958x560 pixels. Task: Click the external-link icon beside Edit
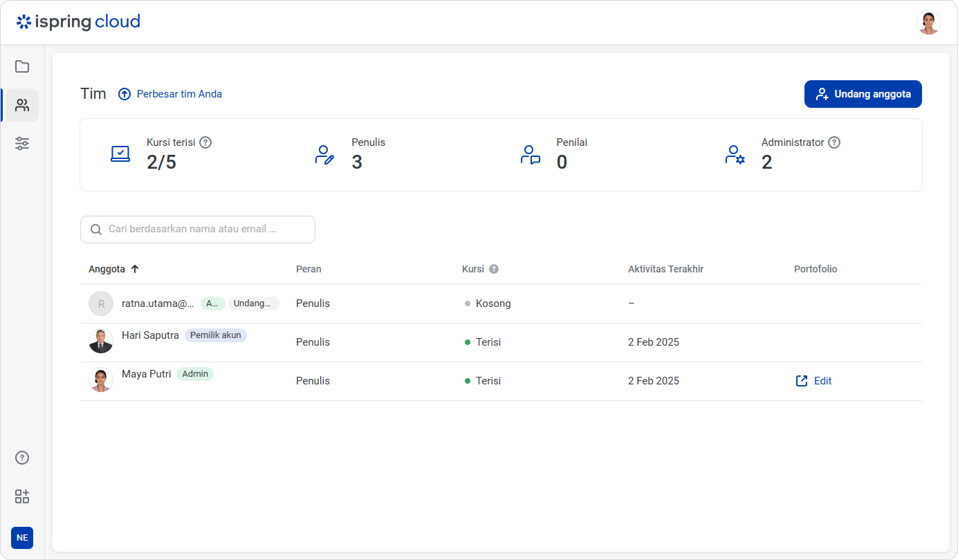[x=802, y=381]
